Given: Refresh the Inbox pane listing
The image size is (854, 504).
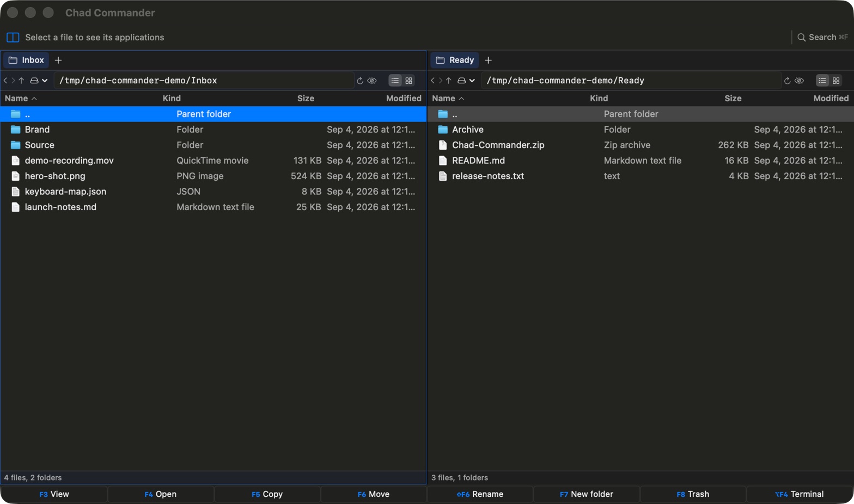Looking at the screenshot, I should 360,81.
